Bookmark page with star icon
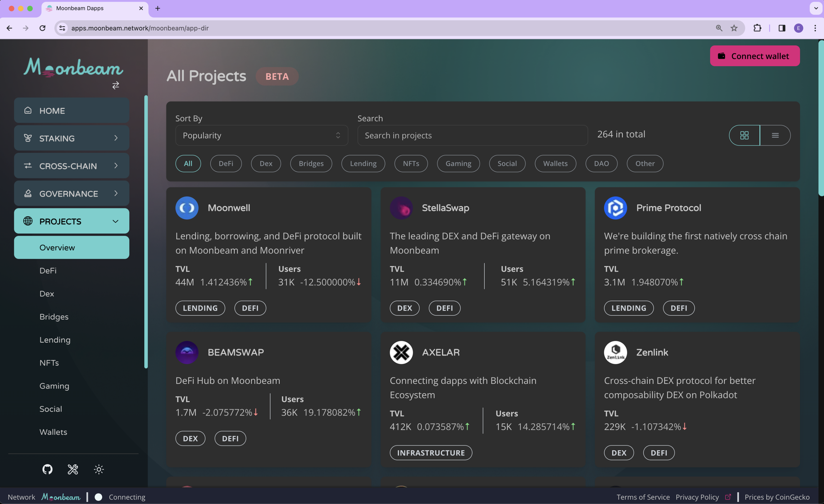This screenshot has height=504, width=824. pos(734,28)
